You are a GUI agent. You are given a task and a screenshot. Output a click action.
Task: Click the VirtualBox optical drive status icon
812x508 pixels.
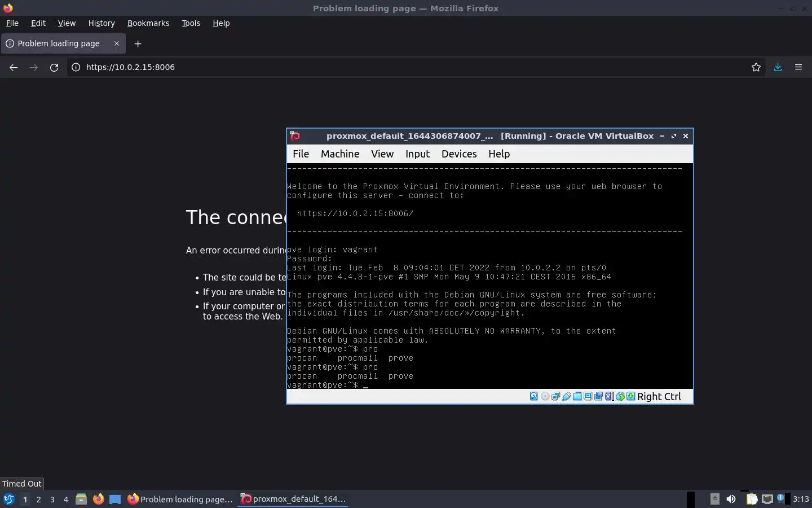pyautogui.click(x=545, y=396)
